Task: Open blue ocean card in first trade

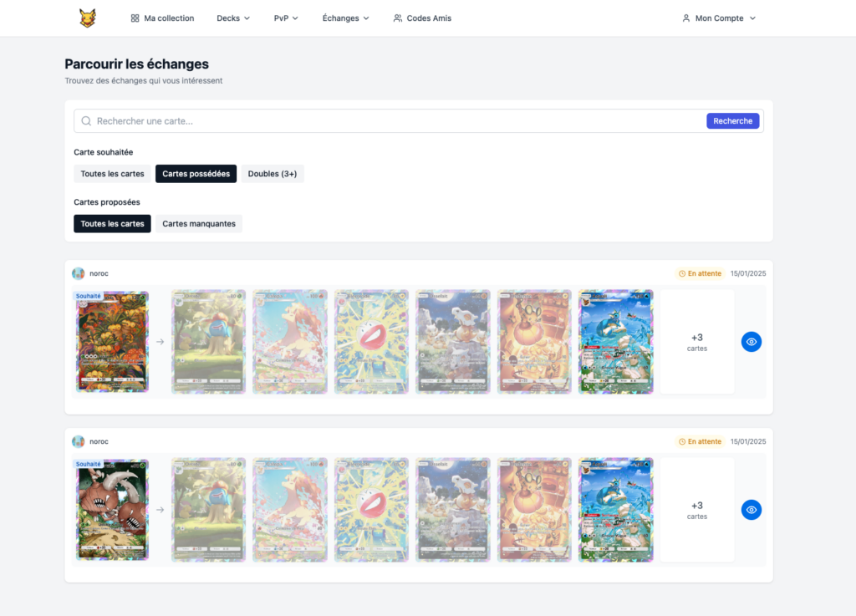Action: [x=616, y=342]
